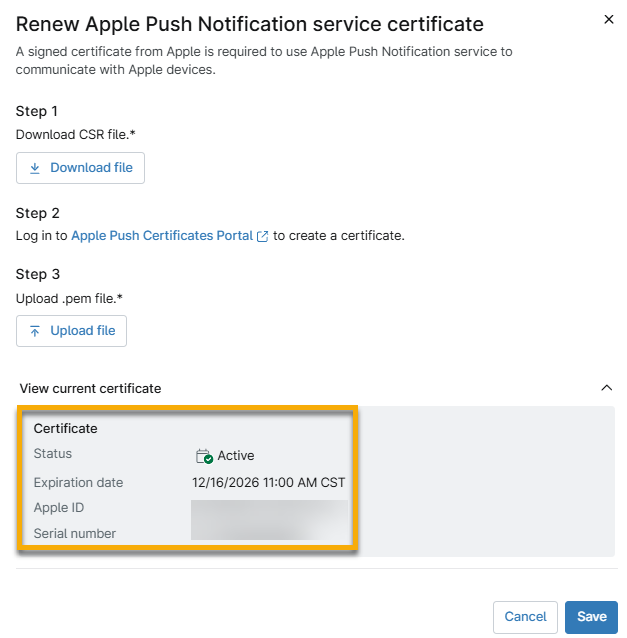Click the Step 3 heading
This screenshot has height=638, width=627.
(x=37, y=274)
